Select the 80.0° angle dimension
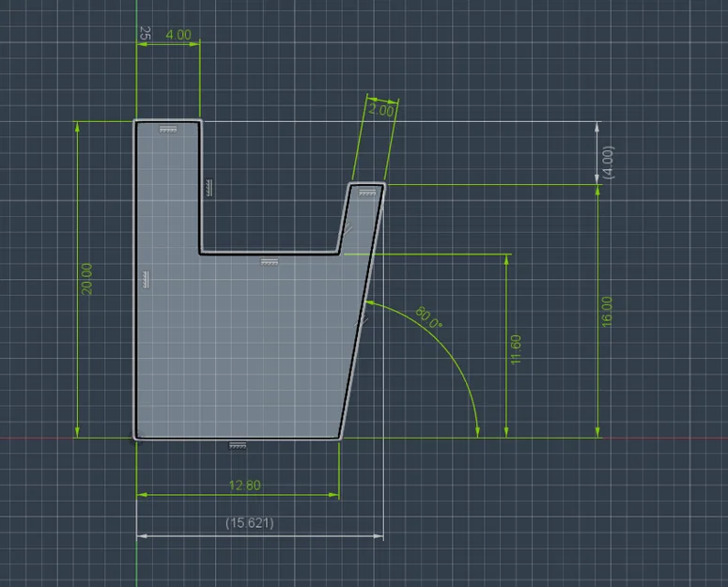This screenshot has width=728, height=587. (428, 317)
